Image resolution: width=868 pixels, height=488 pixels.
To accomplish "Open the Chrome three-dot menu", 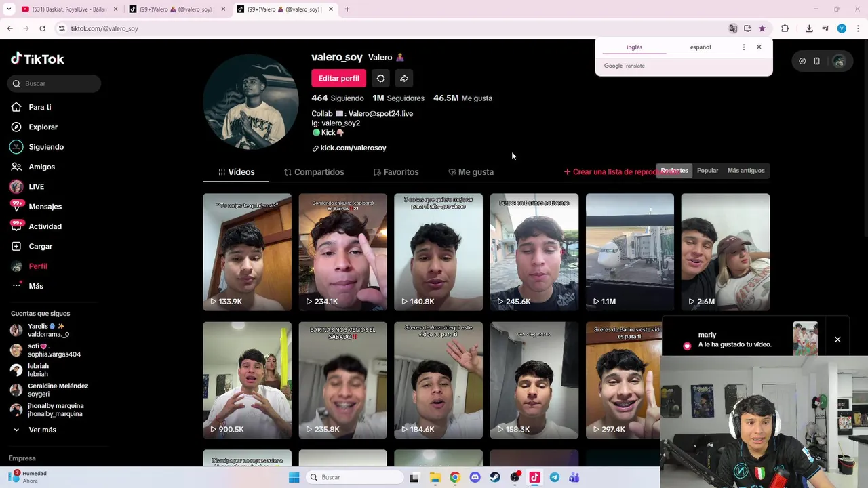I will (858, 28).
